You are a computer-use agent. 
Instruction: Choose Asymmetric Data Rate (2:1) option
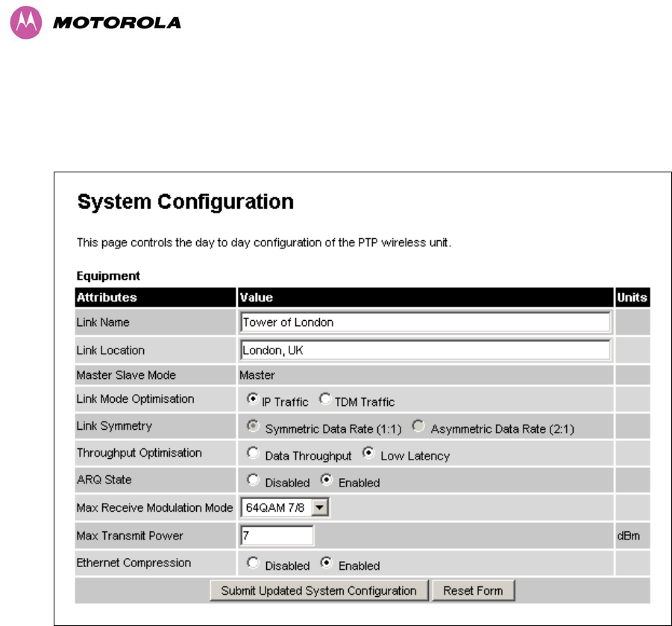click(418, 426)
